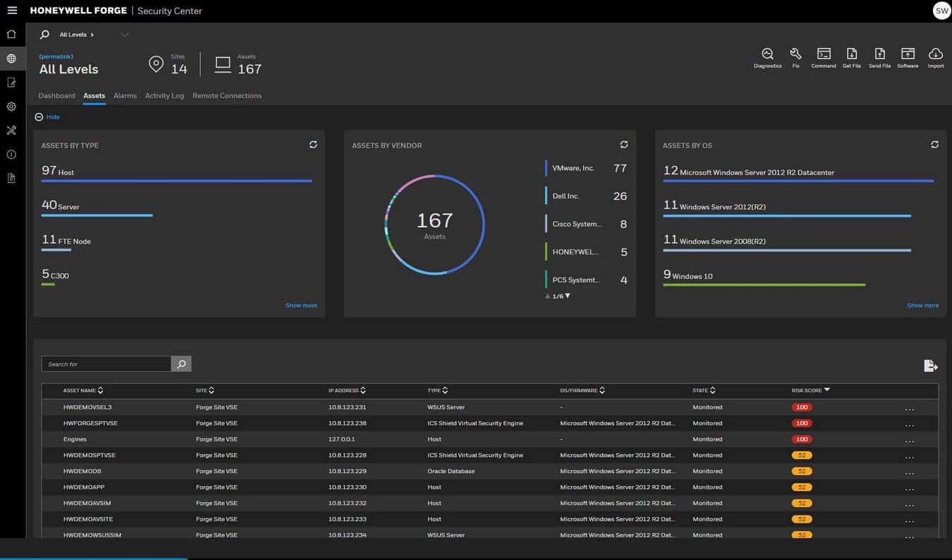Sort table by State column
Image resolution: width=952 pixels, height=560 pixels.
(x=704, y=391)
